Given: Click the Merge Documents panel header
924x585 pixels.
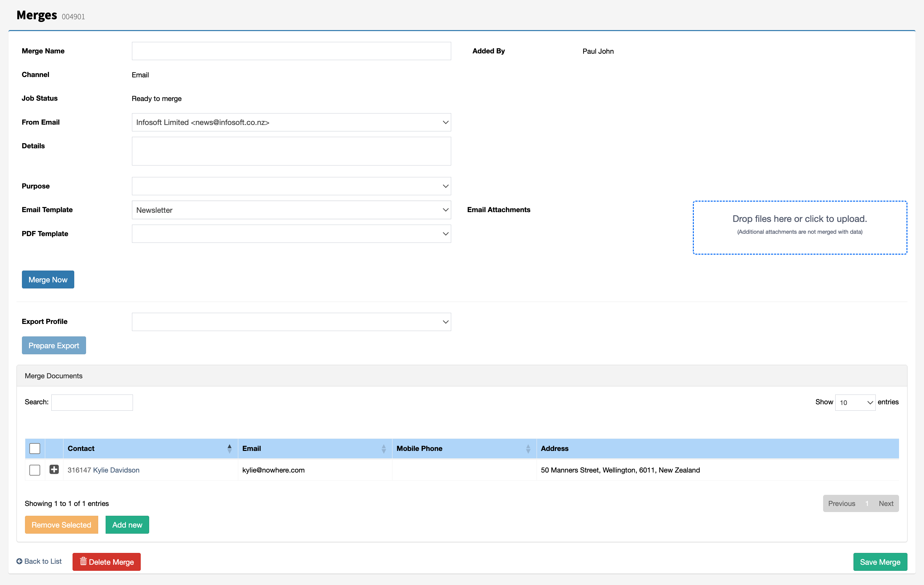Looking at the screenshot, I should [462, 376].
